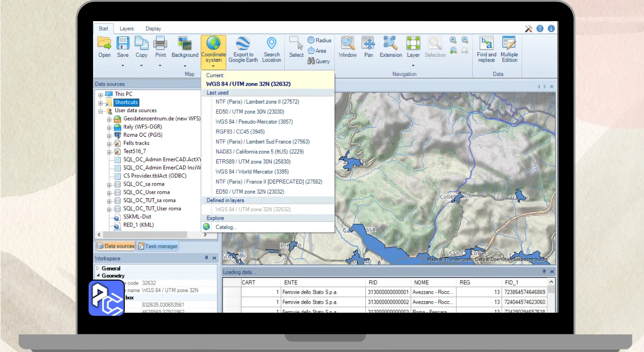This screenshot has height=352, width=644.
Task: Switch to the Task manager tab
Action: pos(158,246)
